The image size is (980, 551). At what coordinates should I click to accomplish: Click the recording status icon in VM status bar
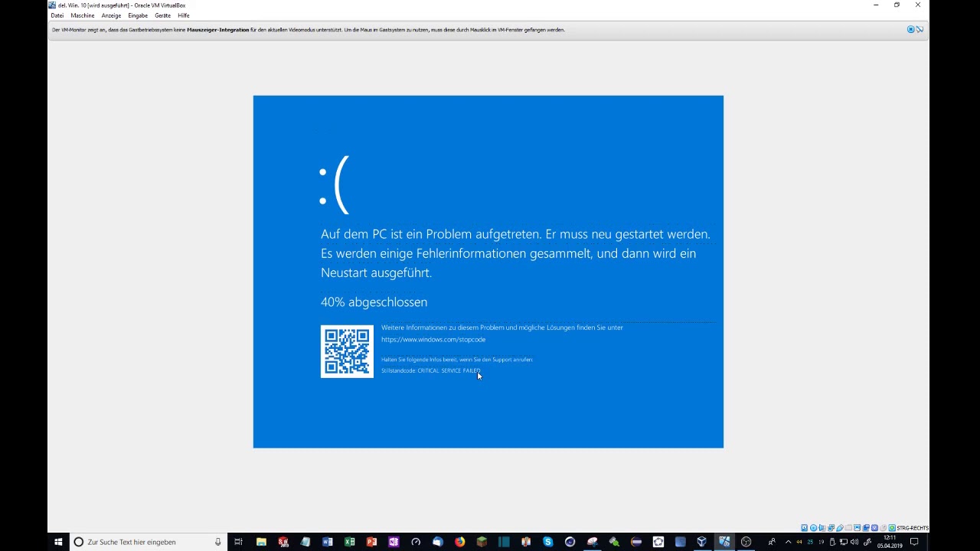(866, 527)
